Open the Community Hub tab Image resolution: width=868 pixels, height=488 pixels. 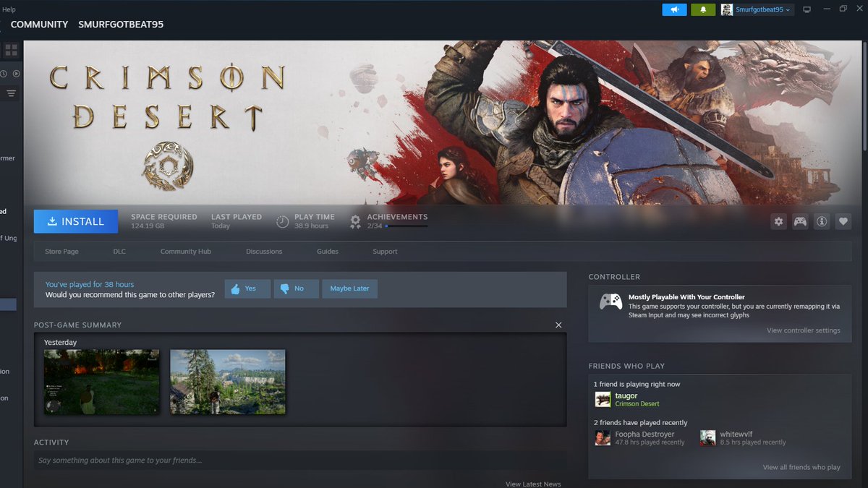tap(186, 252)
